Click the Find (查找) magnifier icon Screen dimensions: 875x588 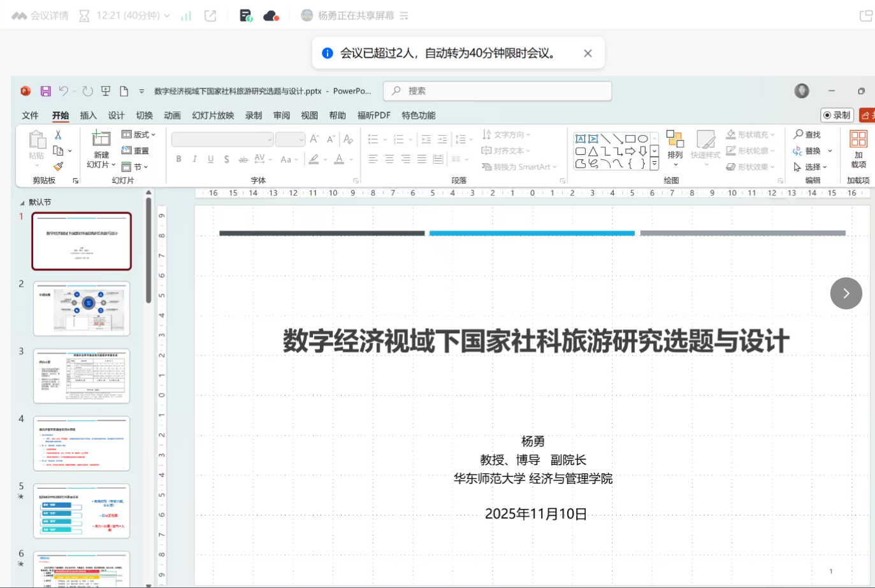click(x=798, y=134)
